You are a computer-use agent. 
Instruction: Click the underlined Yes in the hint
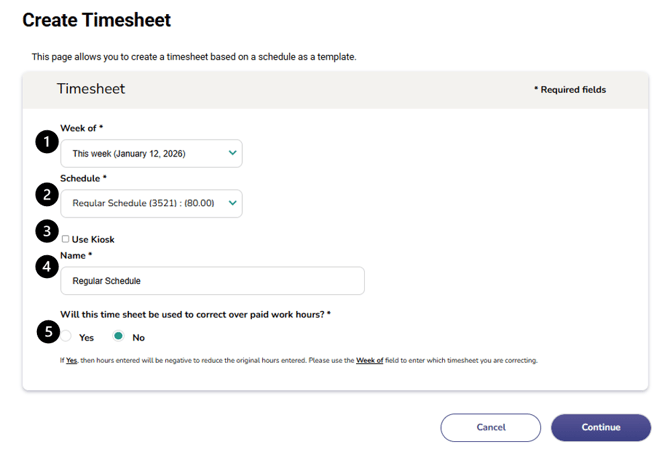coord(72,360)
